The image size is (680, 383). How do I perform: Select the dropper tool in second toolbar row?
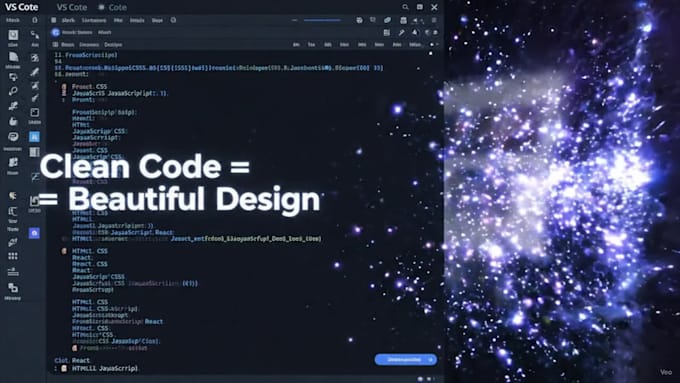[402, 33]
